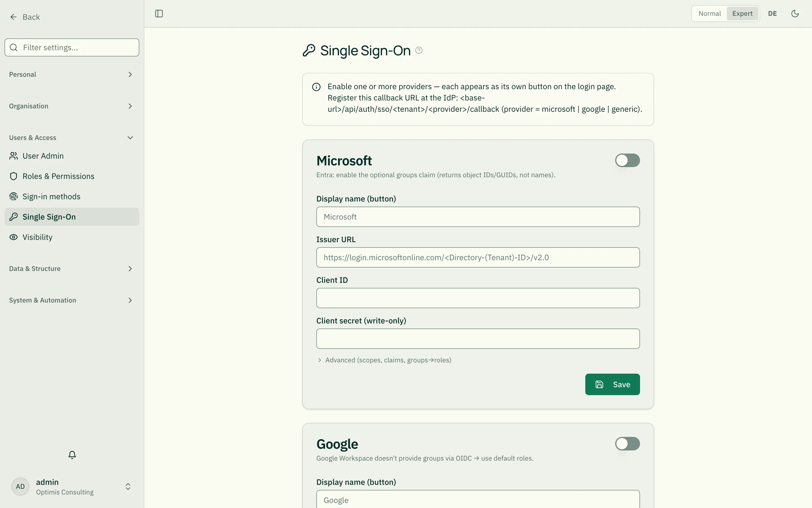
Task: Switch language to DE
Action: tap(773, 14)
